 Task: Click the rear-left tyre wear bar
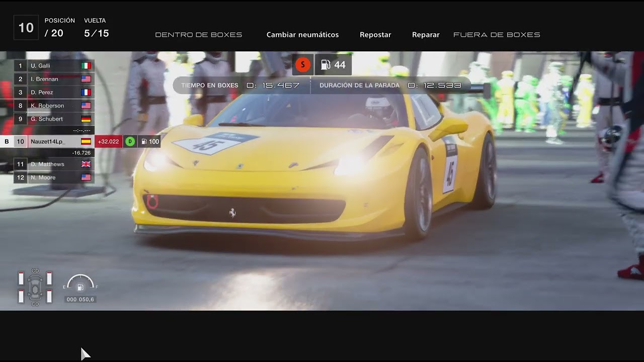click(21, 297)
